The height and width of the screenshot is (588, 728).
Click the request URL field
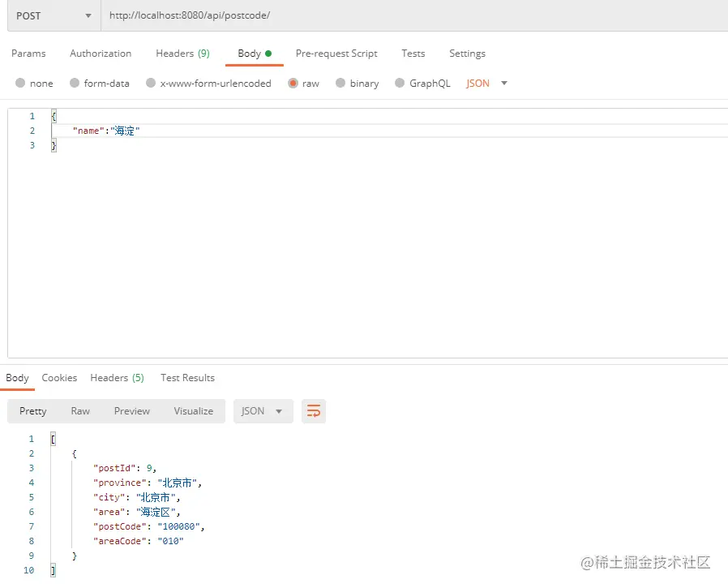click(x=414, y=15)
